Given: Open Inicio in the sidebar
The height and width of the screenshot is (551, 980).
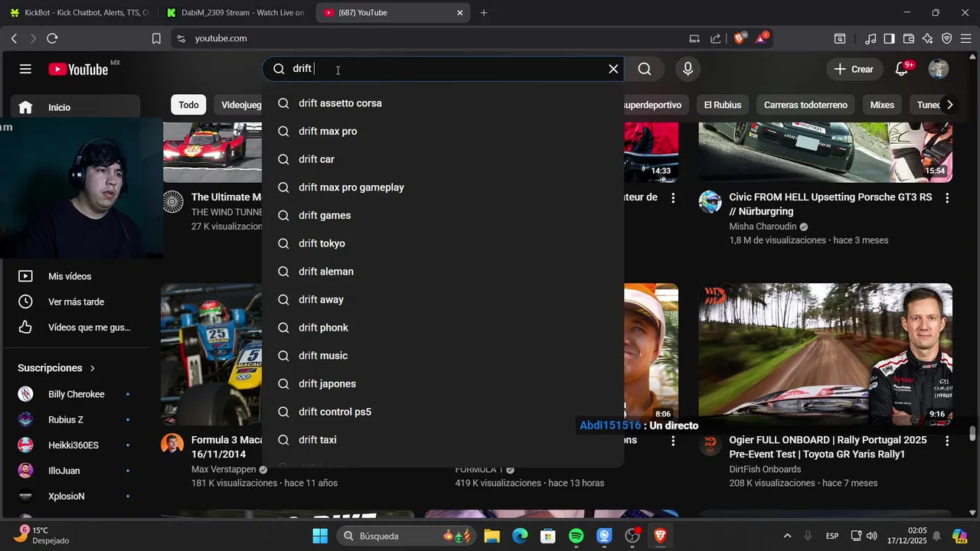Looking at the screenshot, I should click(75, 107).
